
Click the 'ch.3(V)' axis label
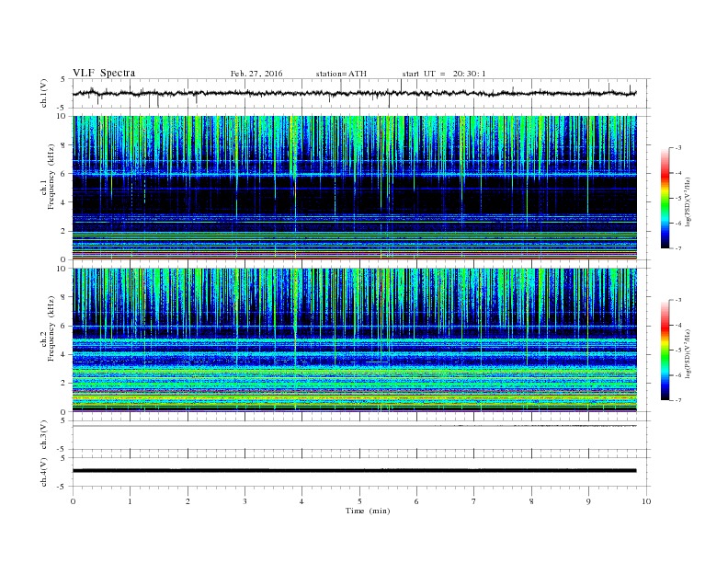click(44, 435)
